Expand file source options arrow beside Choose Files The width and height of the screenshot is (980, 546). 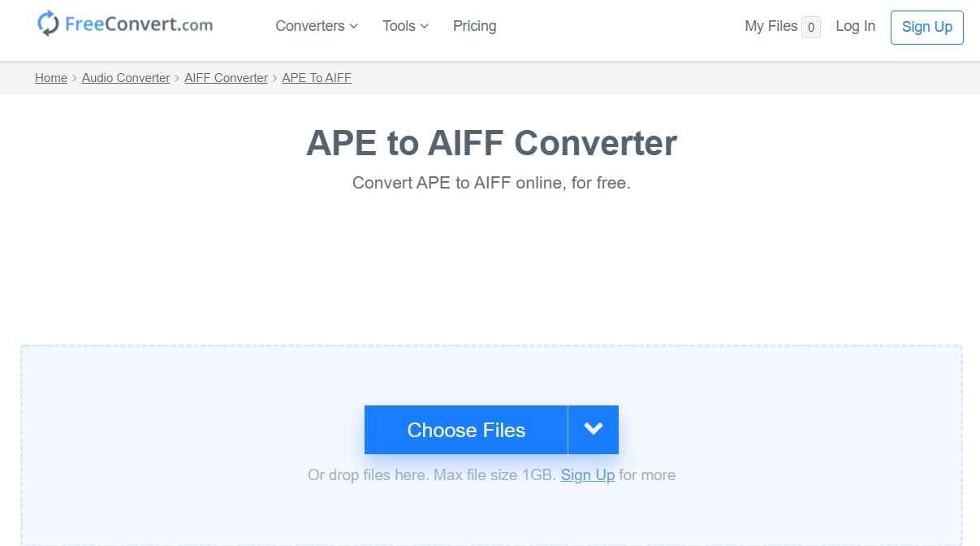[x=594, y=430]
